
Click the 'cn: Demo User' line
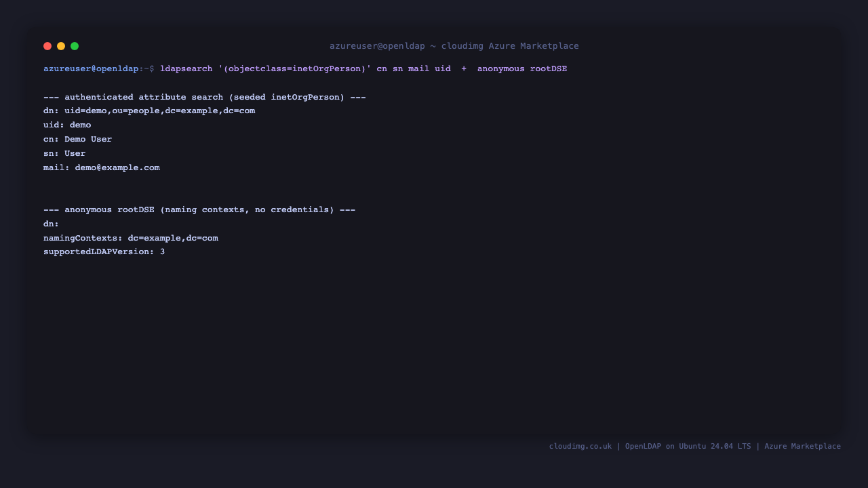78,139
